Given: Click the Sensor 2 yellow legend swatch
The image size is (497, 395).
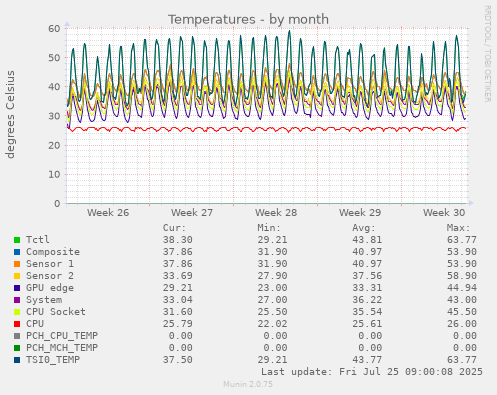Looking at the screenshot, I should 17,276.
